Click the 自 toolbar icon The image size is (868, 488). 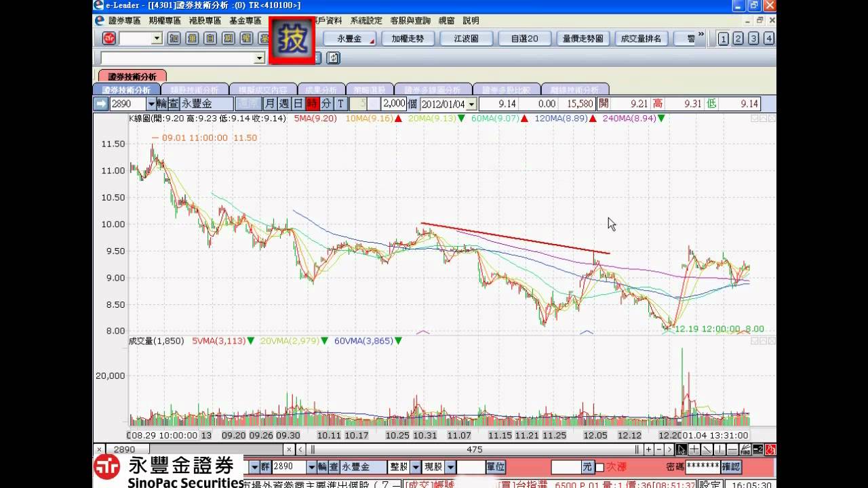pyautogui.click(x=210, y=38)
